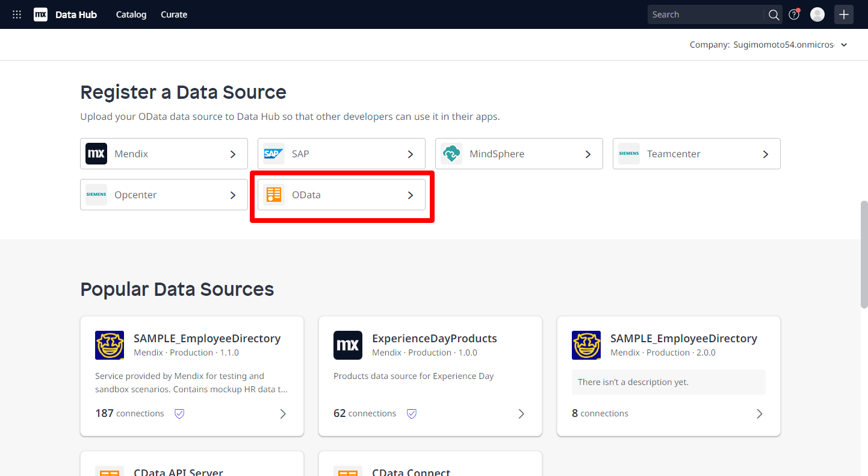Click the SAP logo icon
The height and width of the screenshot is (476, 868).
[x=274, y=154]
